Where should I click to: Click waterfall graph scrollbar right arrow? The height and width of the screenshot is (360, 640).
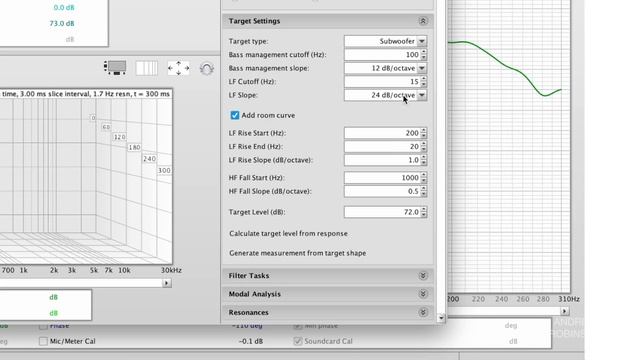(x=167, y=283)
